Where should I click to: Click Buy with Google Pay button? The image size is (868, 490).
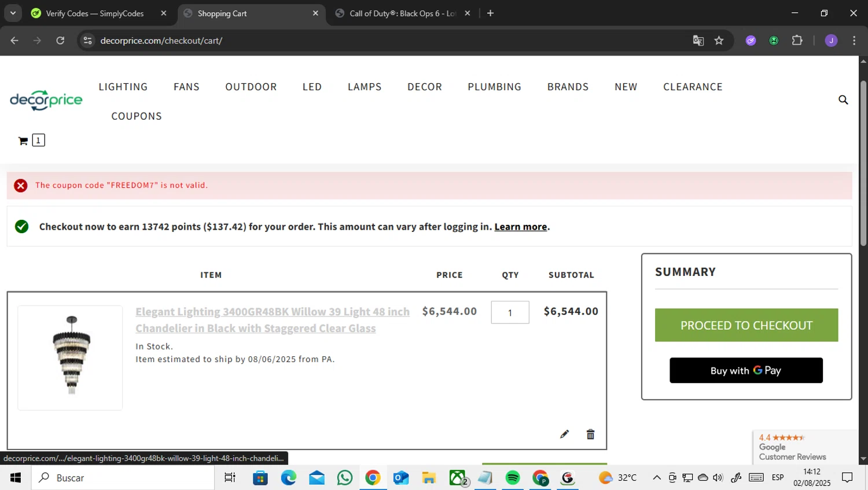(746, 370)
